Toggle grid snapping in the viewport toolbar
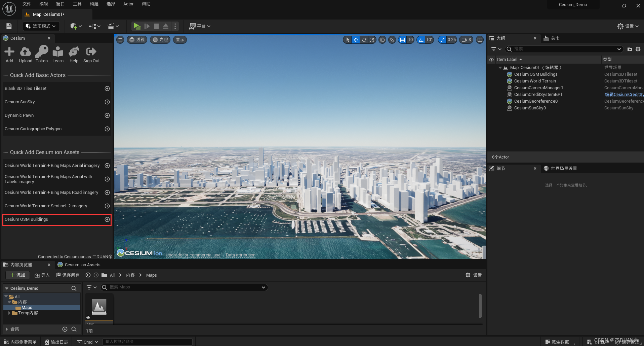 click(403, 40)
